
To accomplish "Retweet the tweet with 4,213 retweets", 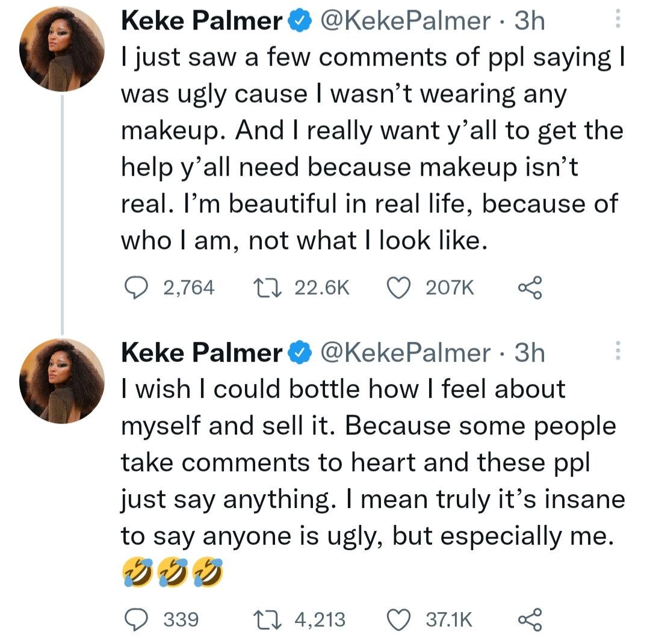I will [x=266, y=619].
